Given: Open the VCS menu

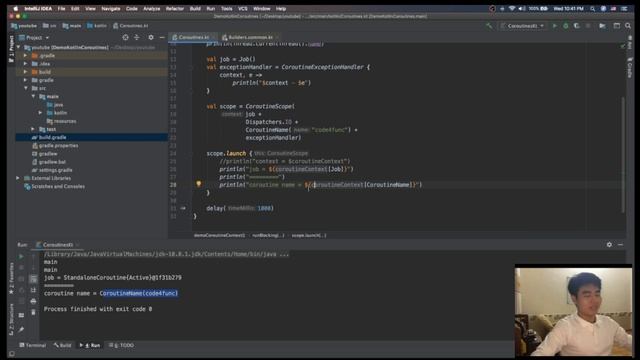Looking at the screenshot, I should tap(242, 9).
